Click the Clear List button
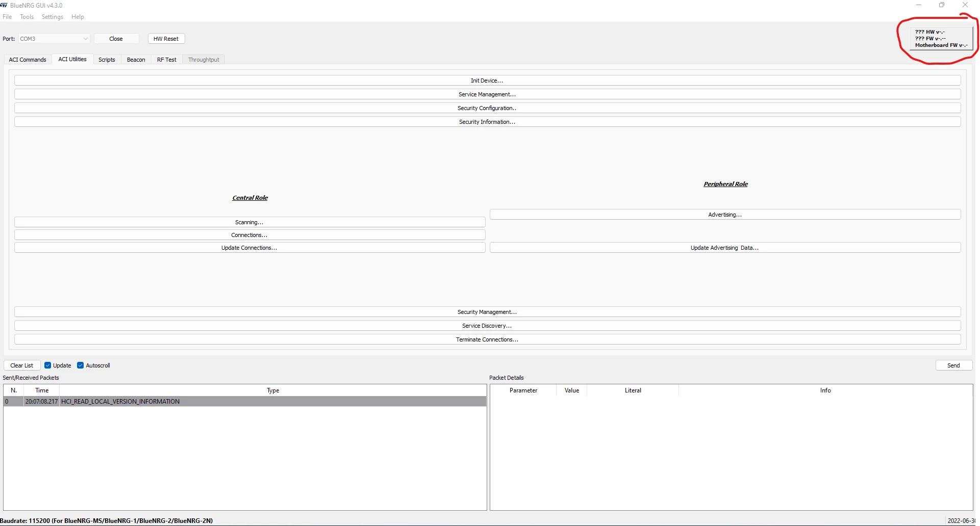The image size is (980, 526). click(22, 365)
